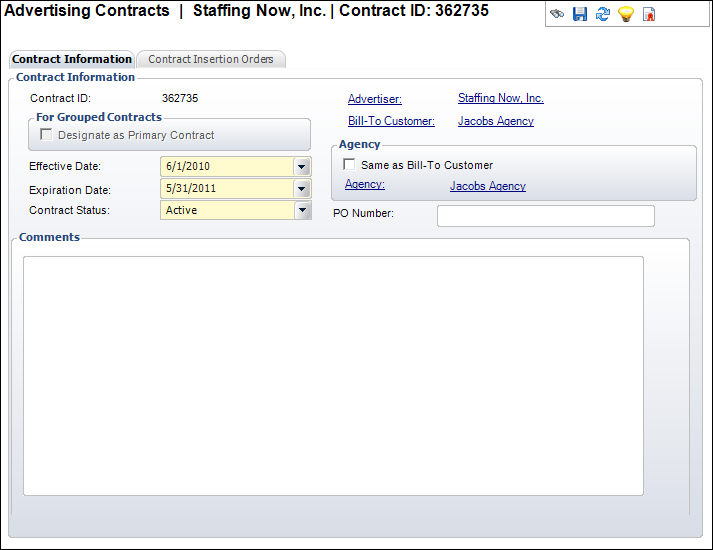The image size is (713, 550).
Task: Click inside the Comments text area
Action: click(333, 375)
